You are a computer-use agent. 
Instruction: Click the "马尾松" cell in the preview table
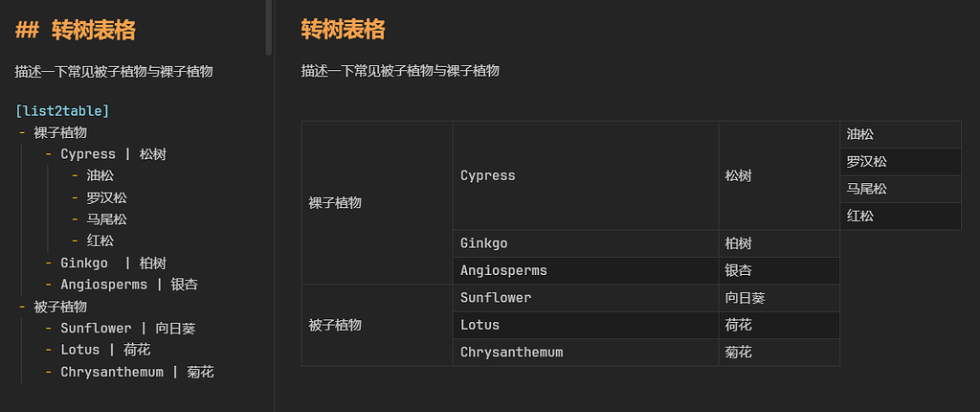tap(866, 190)
